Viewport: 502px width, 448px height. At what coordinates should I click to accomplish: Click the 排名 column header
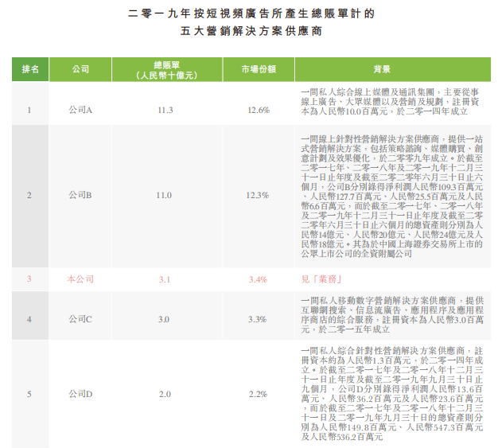tap(30, 69)
